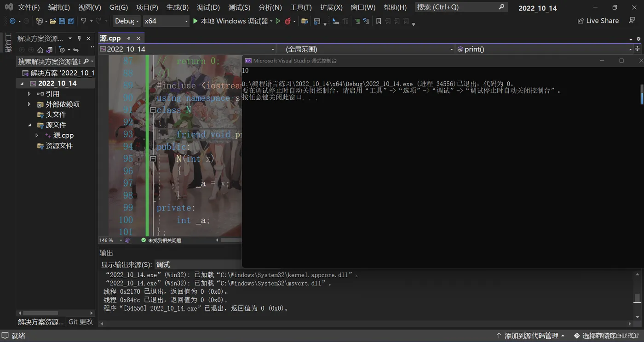This screenshot has width=644, height=342.
Task: Close the 源.cpp editor tab
Action: click(x=138, y=38)
